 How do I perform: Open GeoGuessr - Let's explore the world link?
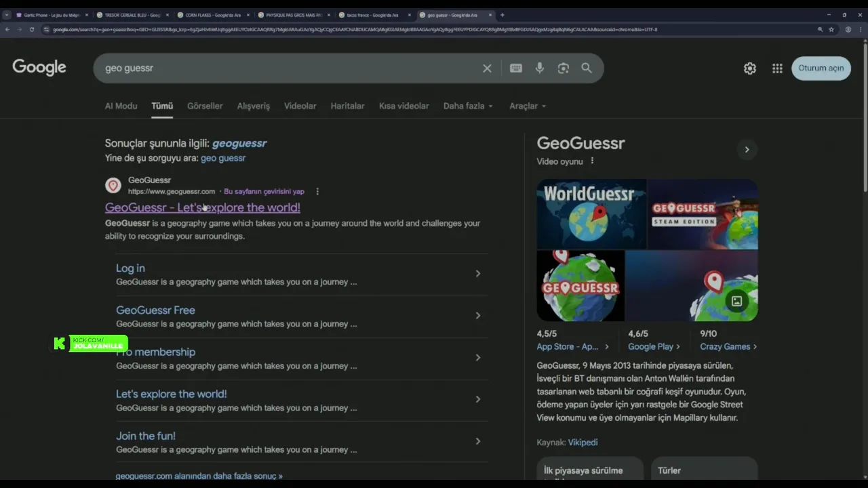(202, 207)
